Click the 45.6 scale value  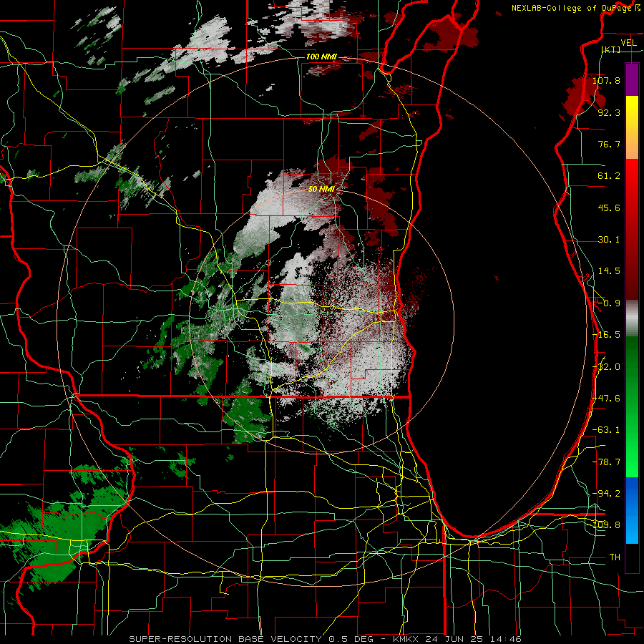coord(609,208)
